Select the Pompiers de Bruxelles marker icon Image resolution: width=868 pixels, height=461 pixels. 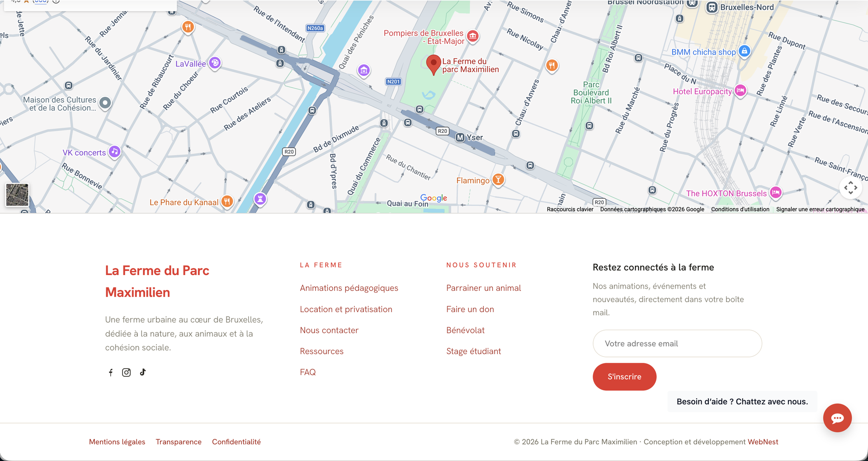point(473,36)
